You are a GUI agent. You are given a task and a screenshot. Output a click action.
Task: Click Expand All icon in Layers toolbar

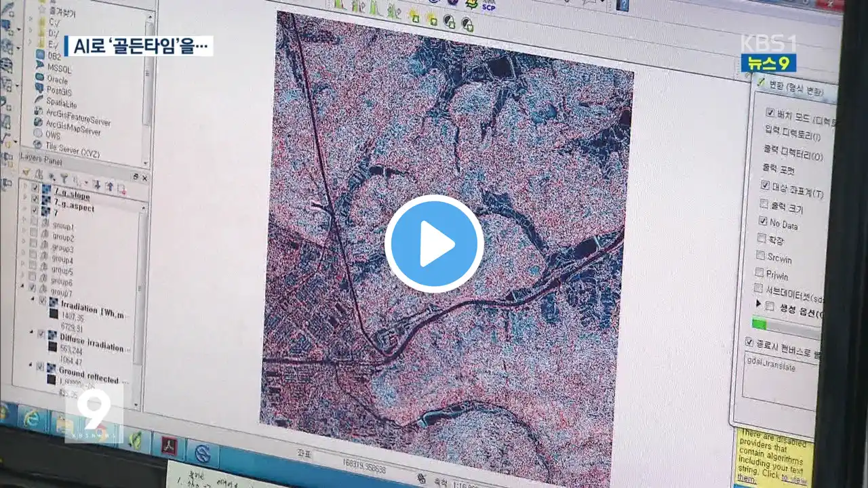point(97,184)
